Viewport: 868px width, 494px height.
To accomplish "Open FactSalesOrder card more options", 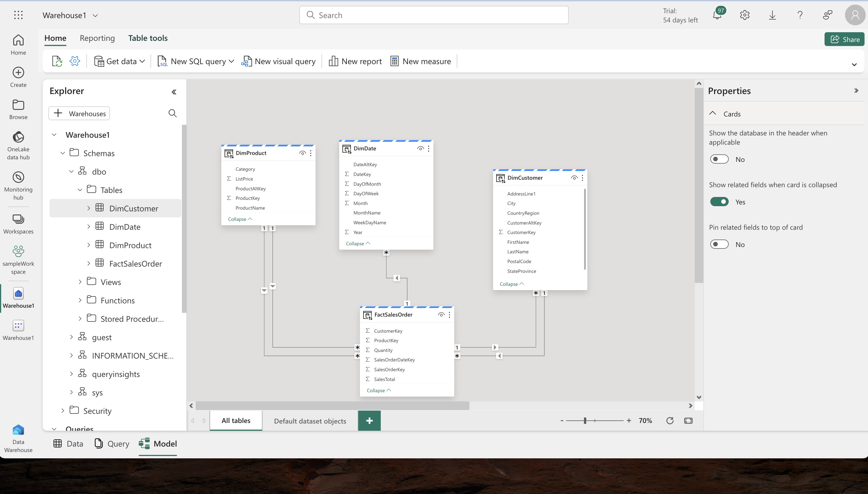I will coord(449,315).
